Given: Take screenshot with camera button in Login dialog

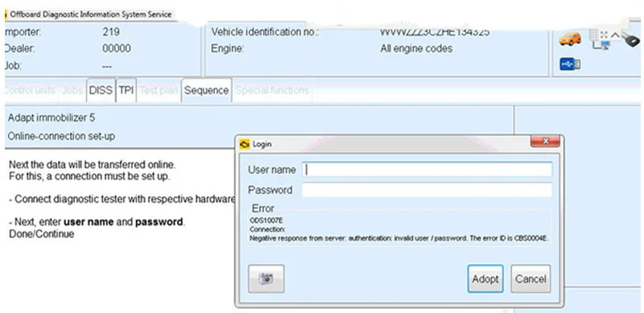Looking at the screenshot, I should [x=266, y=278].
